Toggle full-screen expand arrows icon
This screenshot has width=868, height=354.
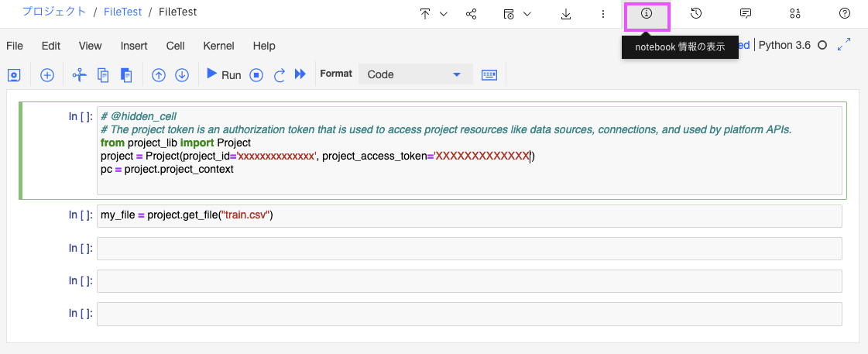[844, 45]
